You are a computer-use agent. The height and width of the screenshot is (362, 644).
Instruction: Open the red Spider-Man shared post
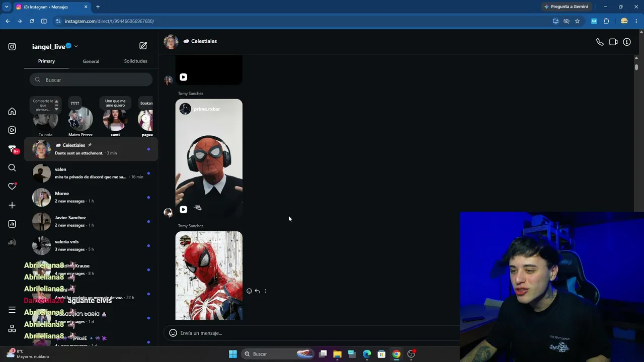[209, 276]
